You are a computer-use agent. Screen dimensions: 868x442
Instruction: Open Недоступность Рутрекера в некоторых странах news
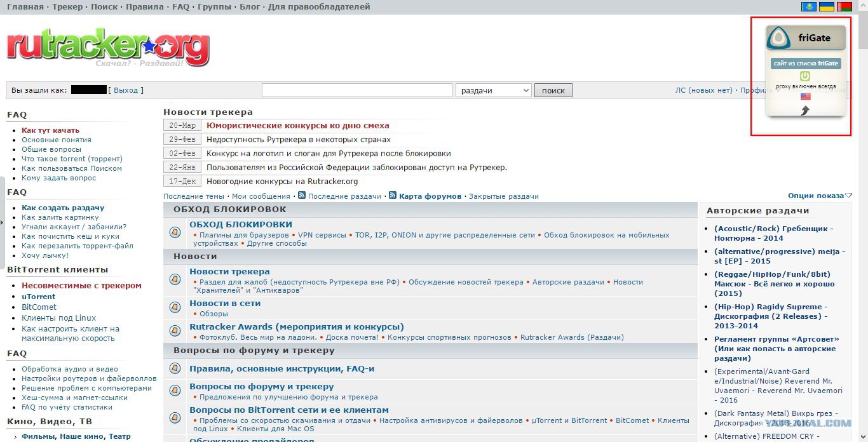299,139
